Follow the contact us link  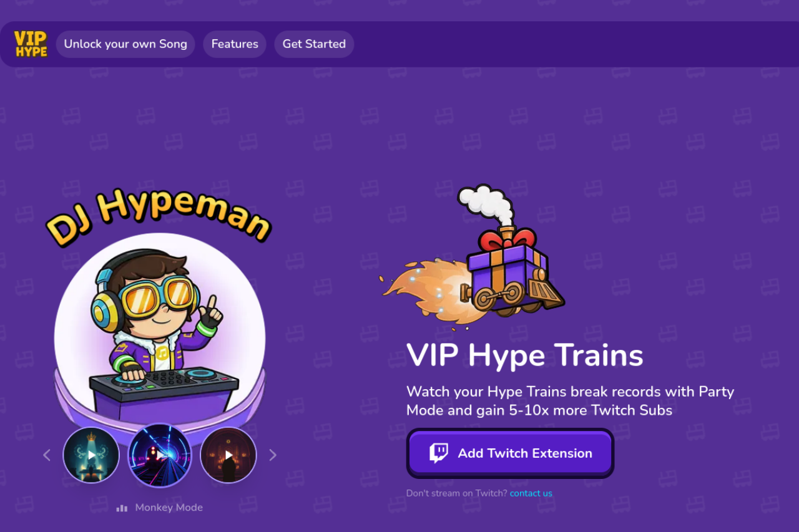click(x=531, y=493)
